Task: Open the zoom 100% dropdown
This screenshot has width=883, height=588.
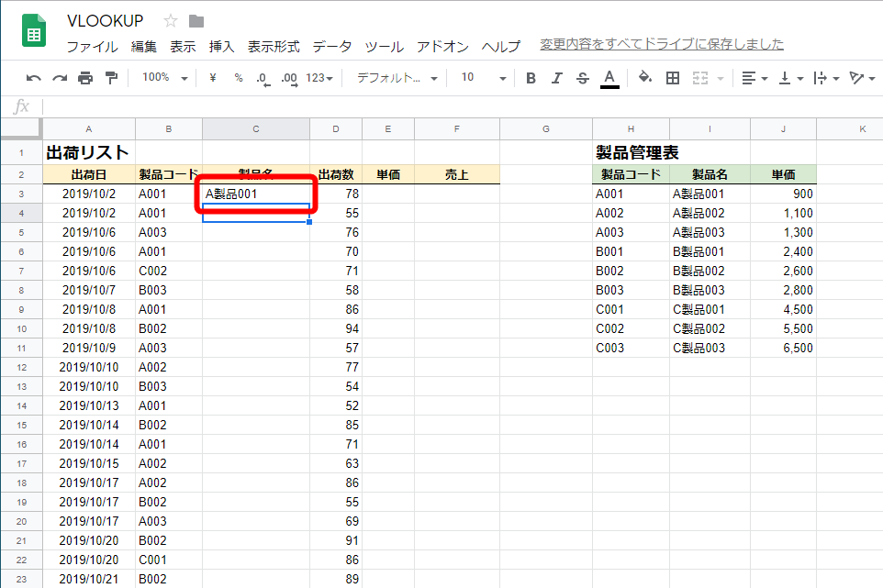Action: 164,78
